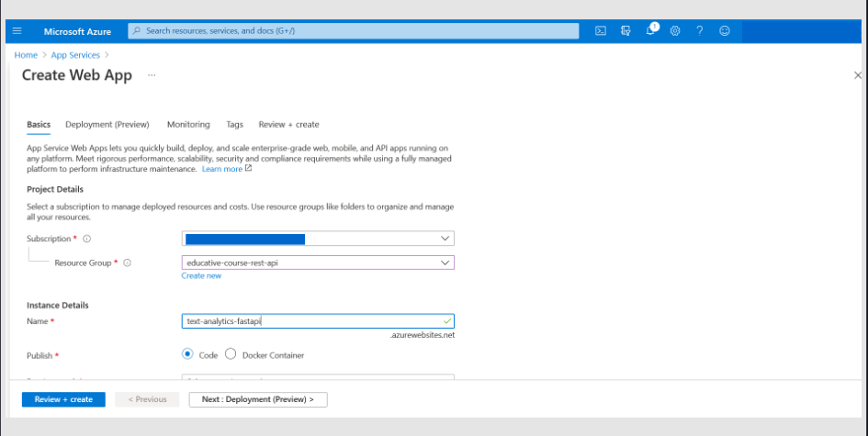Click the App Services breadcrumb link
This screenshot has height=436, width=868.
tap(75, 55)
